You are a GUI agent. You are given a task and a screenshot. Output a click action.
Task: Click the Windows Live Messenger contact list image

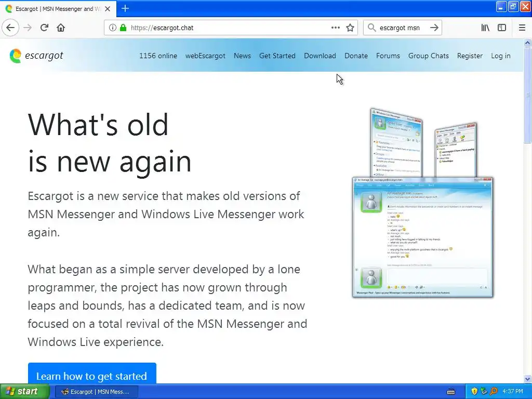click(x=396, y=142)
